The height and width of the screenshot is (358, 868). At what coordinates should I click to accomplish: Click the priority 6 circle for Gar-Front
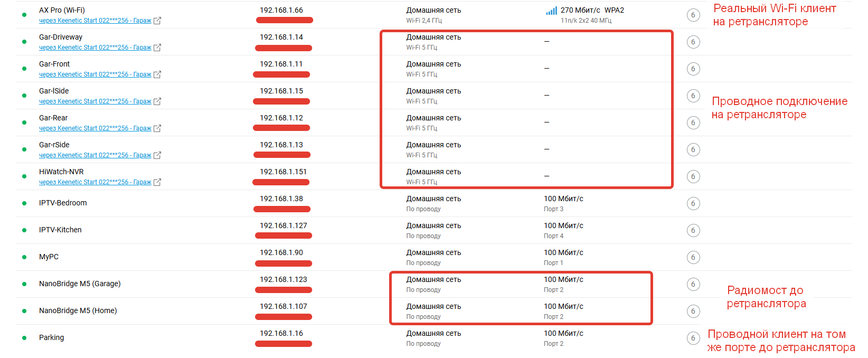[x=693, y=69]
